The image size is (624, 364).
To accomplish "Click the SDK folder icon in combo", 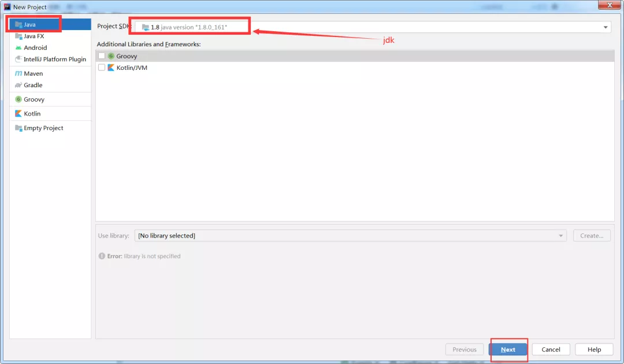I will pos(146,27).
